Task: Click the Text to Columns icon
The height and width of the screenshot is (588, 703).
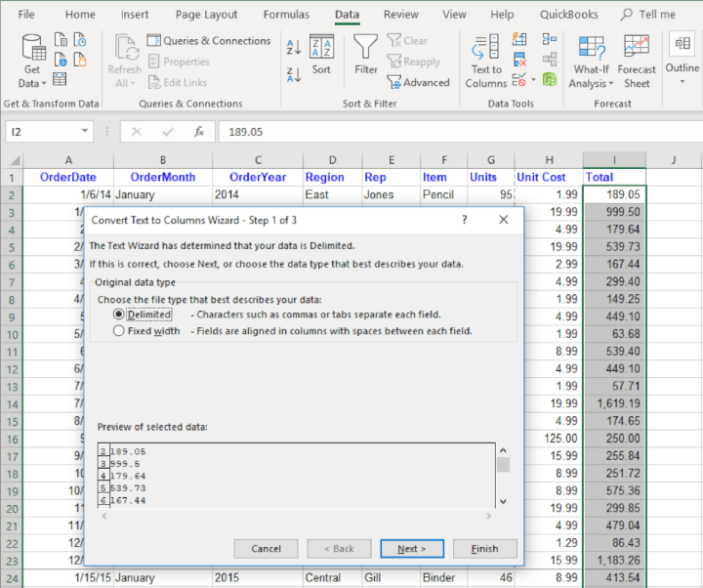Action: tap(486, 59)
